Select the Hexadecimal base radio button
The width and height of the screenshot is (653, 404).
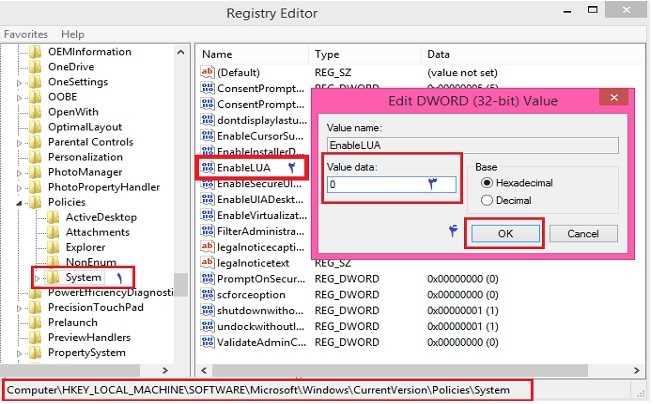tap(487, 183)
